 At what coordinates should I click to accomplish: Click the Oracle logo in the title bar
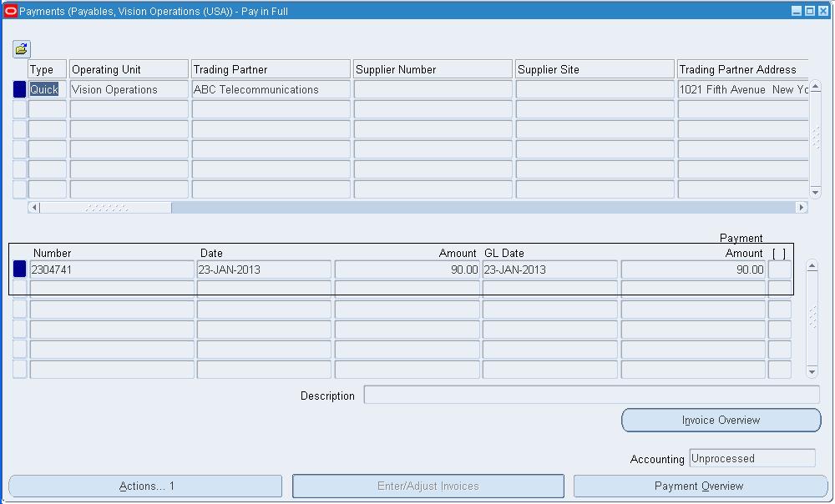point(9,10)
